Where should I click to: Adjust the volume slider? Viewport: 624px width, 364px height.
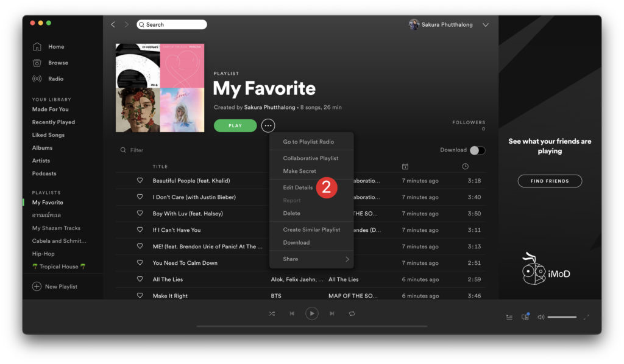coord(561,317)
